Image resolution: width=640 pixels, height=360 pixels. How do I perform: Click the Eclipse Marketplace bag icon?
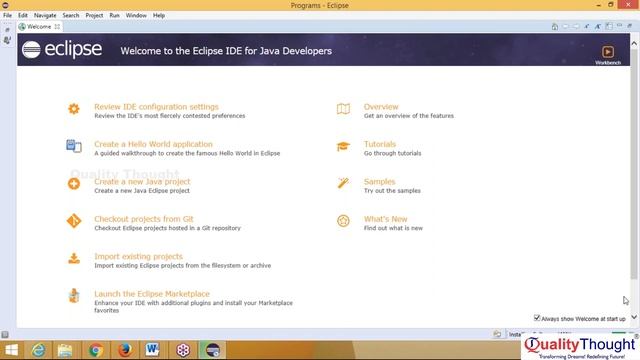[74, 296]
